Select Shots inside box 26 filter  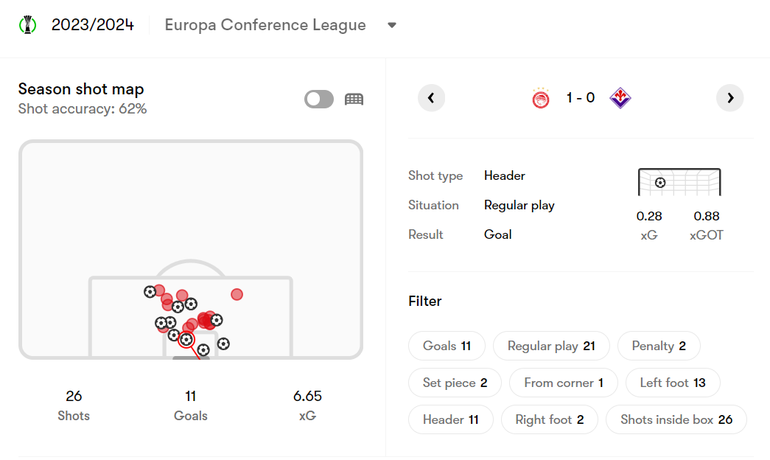point(676,419)
